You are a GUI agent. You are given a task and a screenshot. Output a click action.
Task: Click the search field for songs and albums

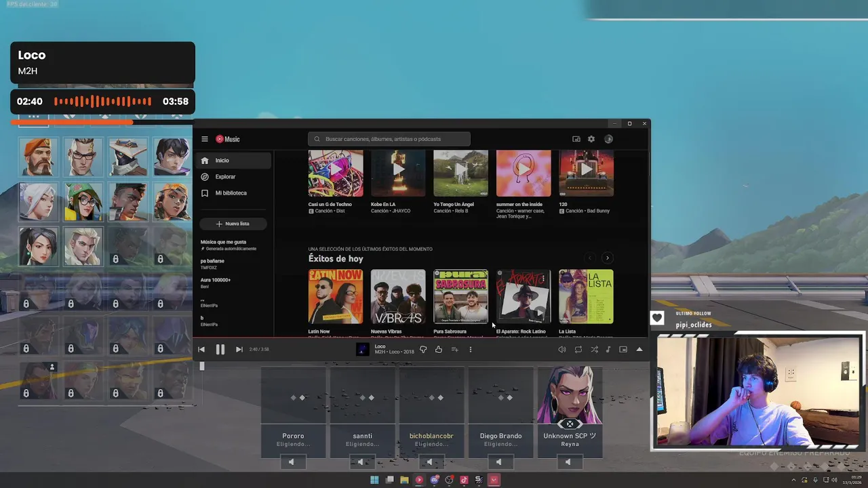pyautogui.click(x=389, y=139)
